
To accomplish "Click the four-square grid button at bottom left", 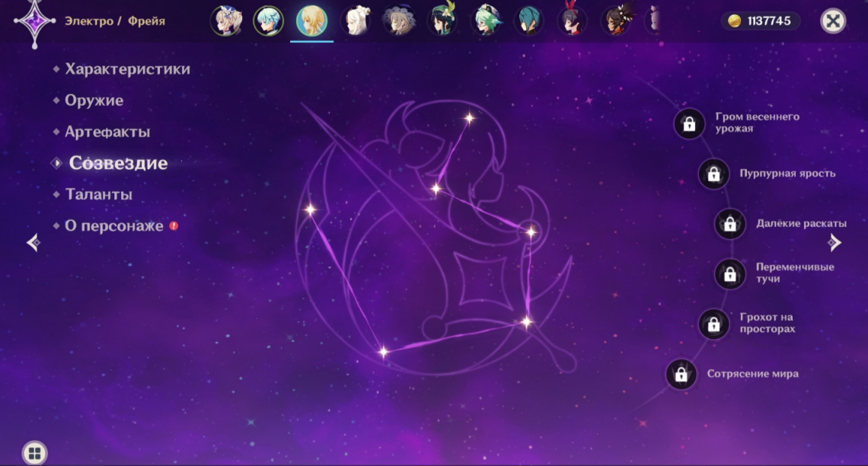I will [x=34, y=454].
